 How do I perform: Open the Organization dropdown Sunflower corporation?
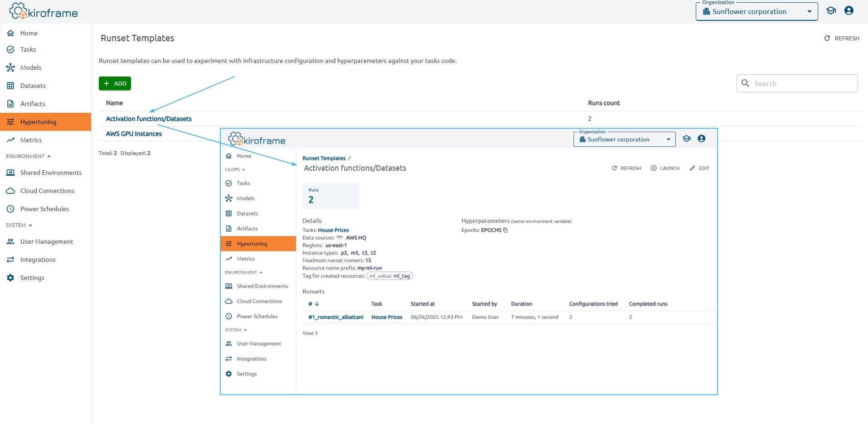(756, 12)
